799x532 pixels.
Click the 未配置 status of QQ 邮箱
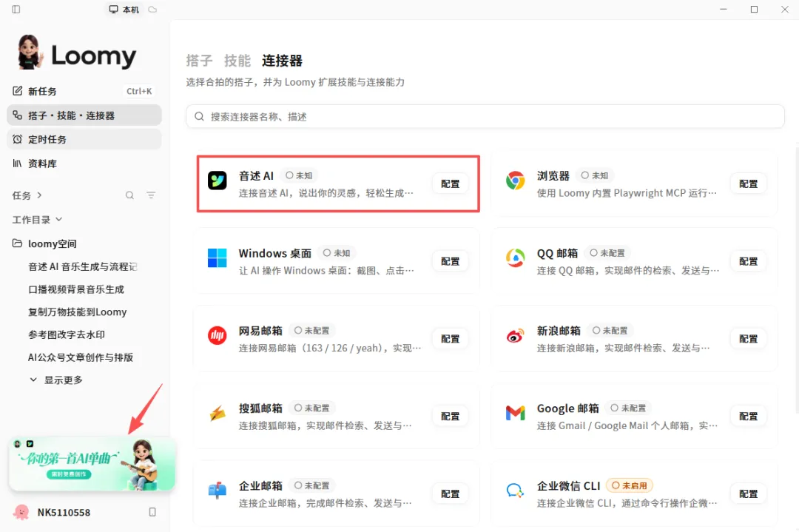607,253
